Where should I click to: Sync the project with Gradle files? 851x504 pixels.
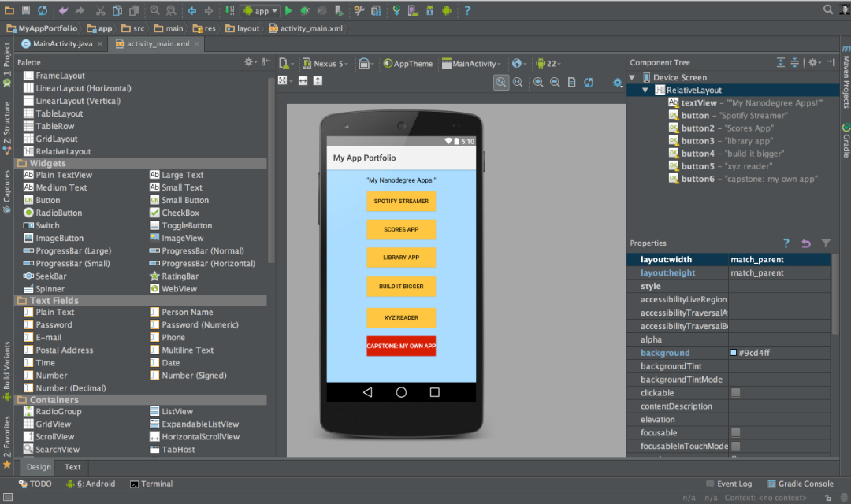coord(398,10)
